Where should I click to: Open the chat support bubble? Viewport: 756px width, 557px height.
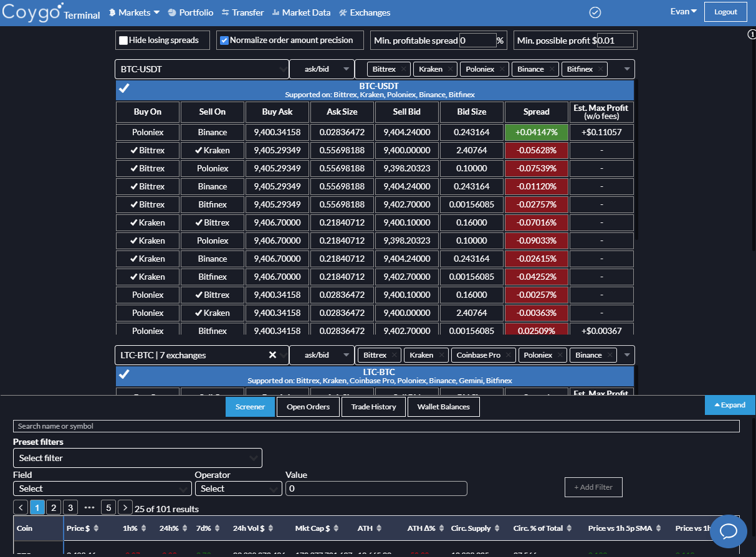[x=729, y=531]
